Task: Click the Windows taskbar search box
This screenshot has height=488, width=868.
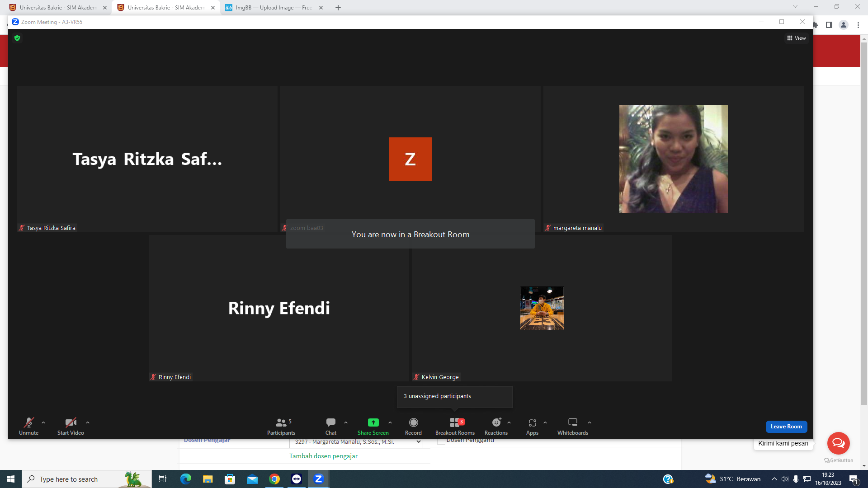Action: click(86, 479)
